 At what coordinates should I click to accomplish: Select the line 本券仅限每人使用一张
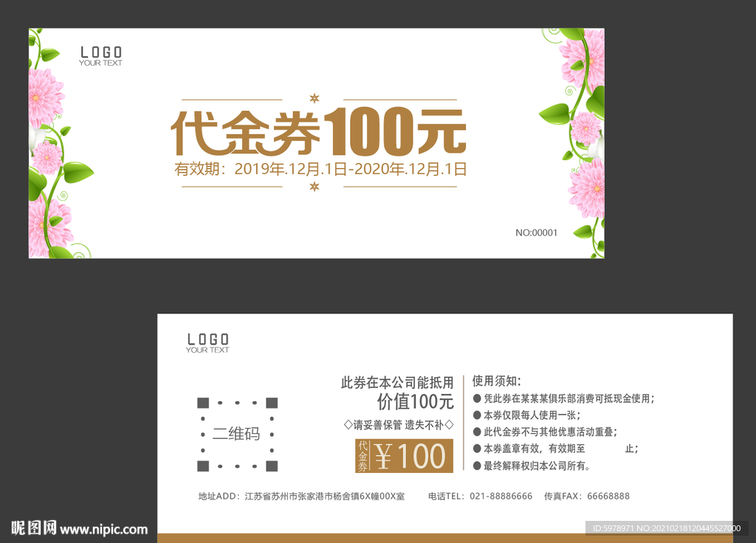(x=526, y=415)
